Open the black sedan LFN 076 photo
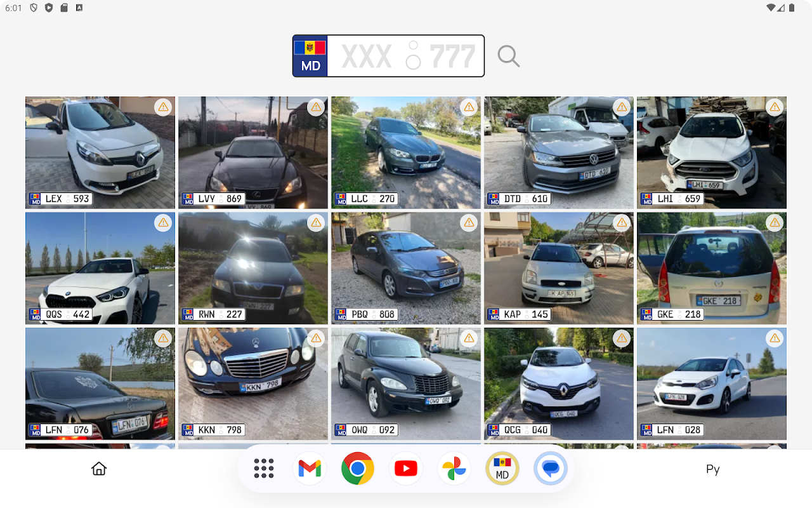The width and height of the screenshot is (812, 508). coord(100,384)
